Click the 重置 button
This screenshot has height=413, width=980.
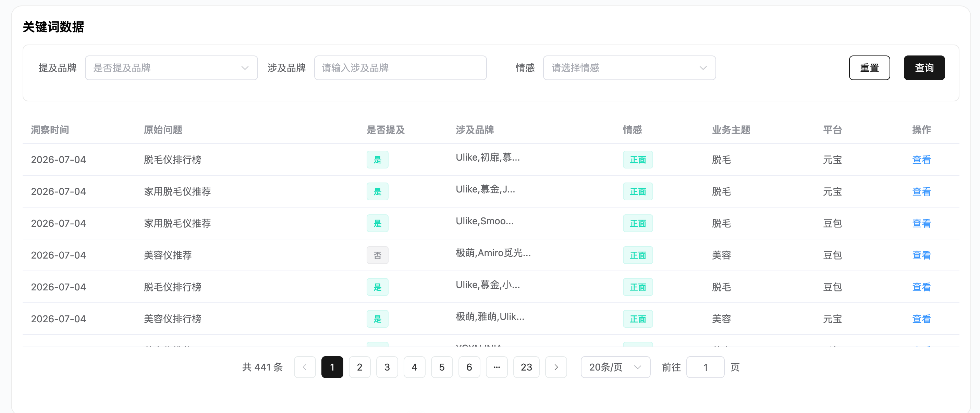tap(869, 68)
